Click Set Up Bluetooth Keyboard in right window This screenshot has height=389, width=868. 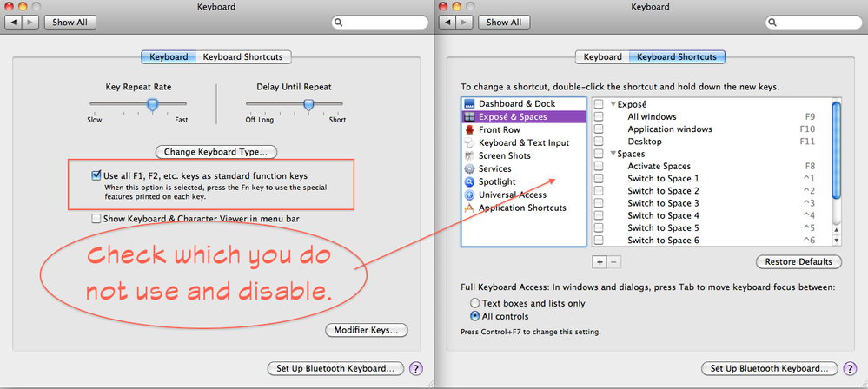(770, 368)
